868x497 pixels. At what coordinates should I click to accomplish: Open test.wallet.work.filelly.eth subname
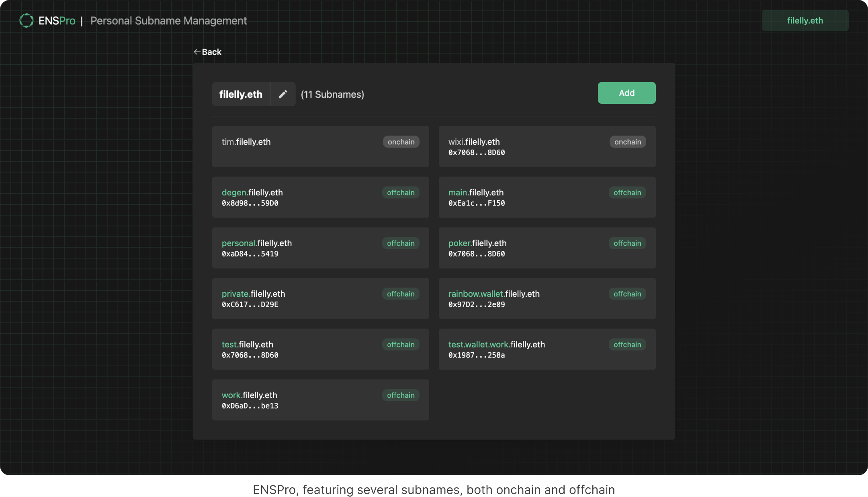(547, 349)
